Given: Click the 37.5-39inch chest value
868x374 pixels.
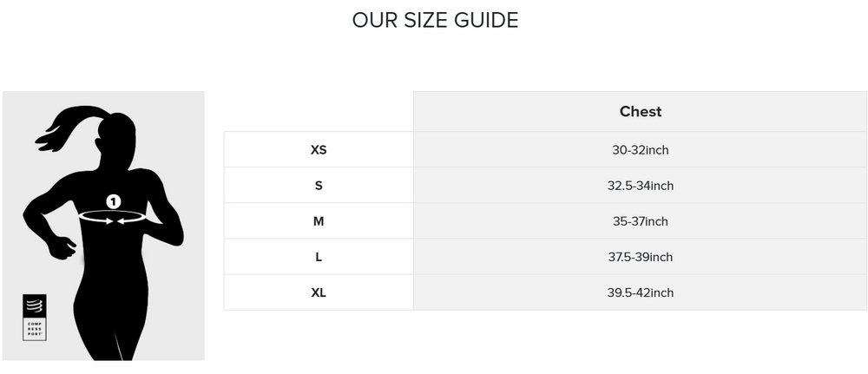Looking at the screenshot, I should pos(640,257).
